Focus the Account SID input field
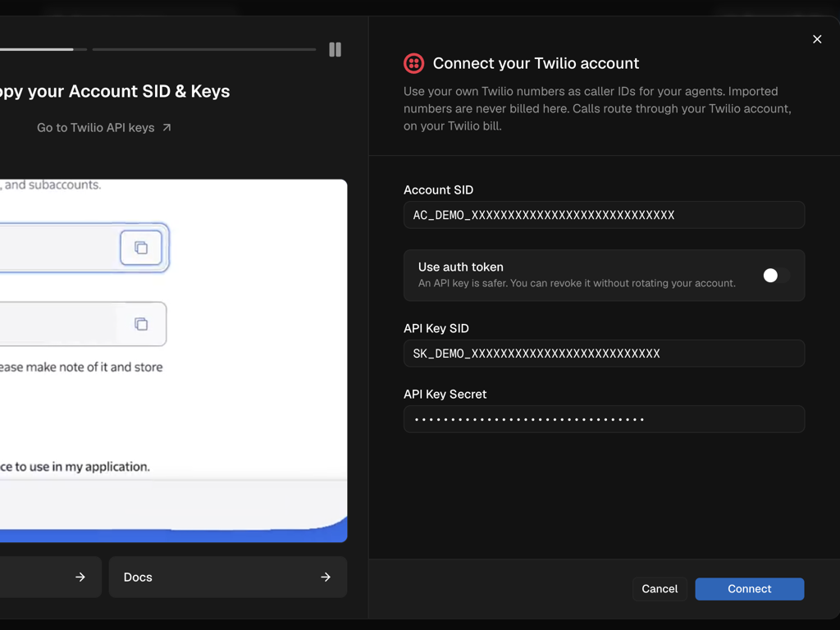Screen dimensions: 840x630 (x=604, y=215)
